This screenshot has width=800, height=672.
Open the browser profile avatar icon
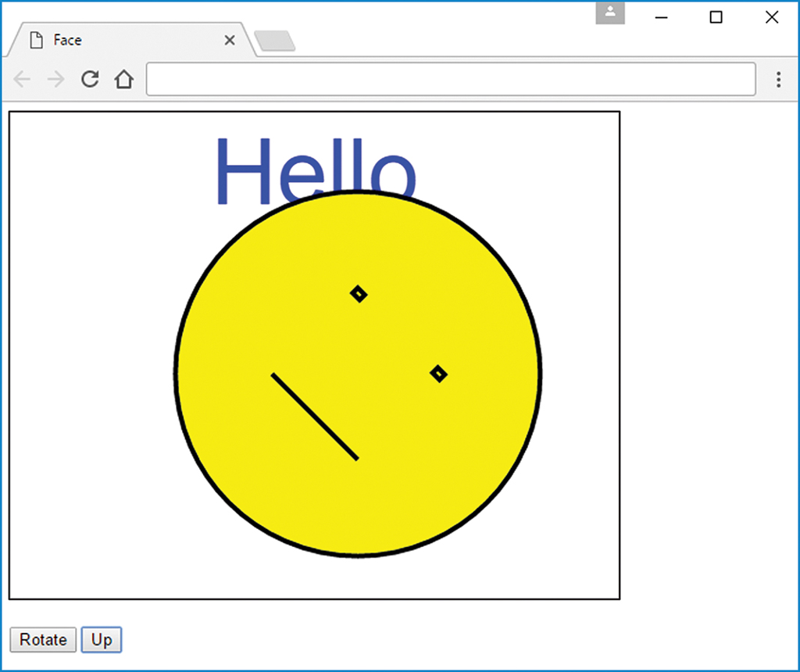[x=610, y=13]
